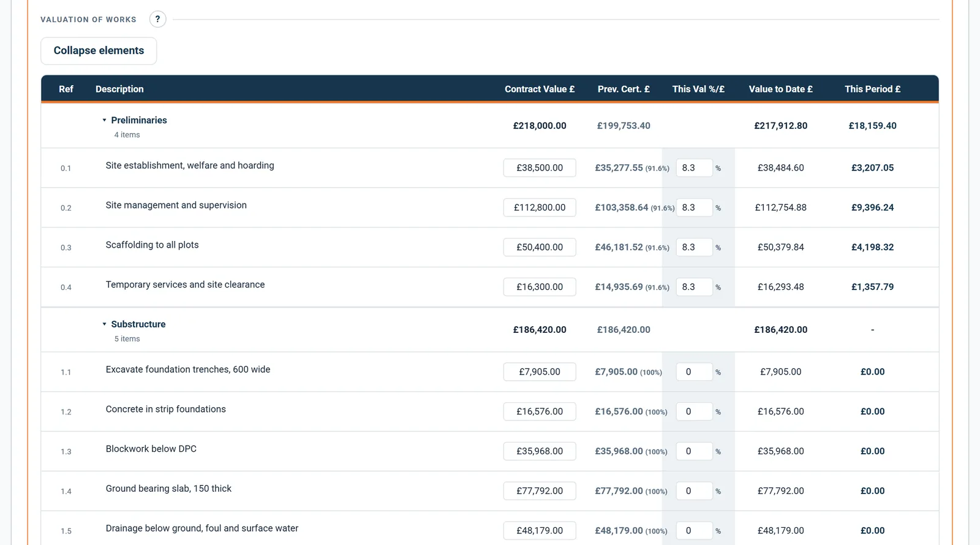Viewport: 980px width, 545px height.
Task: Select the Scaffolding to all plots description
Action: click(x=153, y=245)
